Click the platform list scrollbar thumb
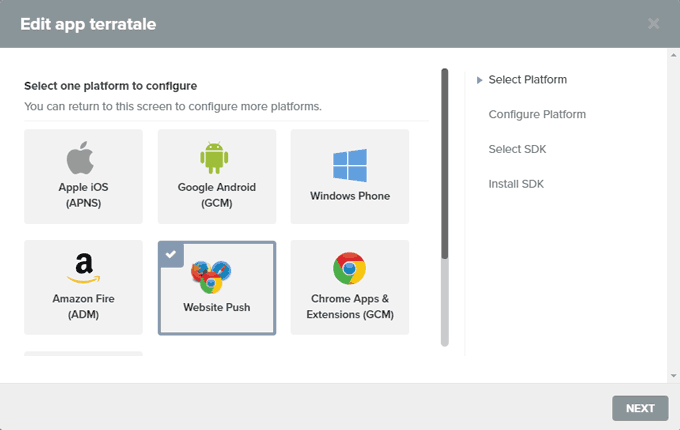Image resolution: width=680 pixels, height=430 pixels. 445,164
